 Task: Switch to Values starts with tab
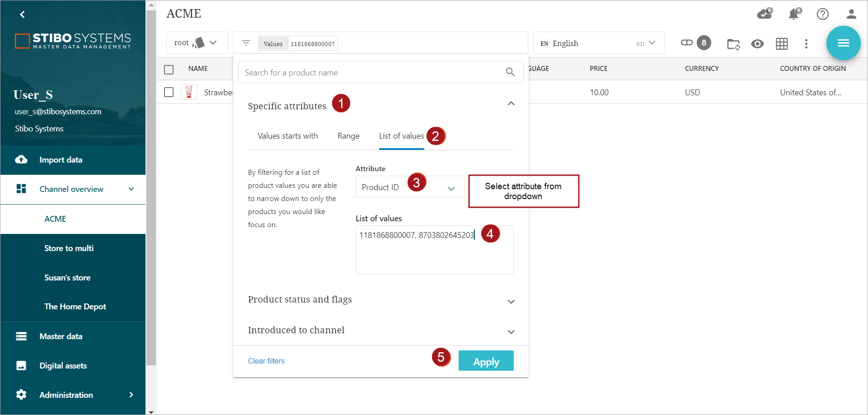[287, 136]
